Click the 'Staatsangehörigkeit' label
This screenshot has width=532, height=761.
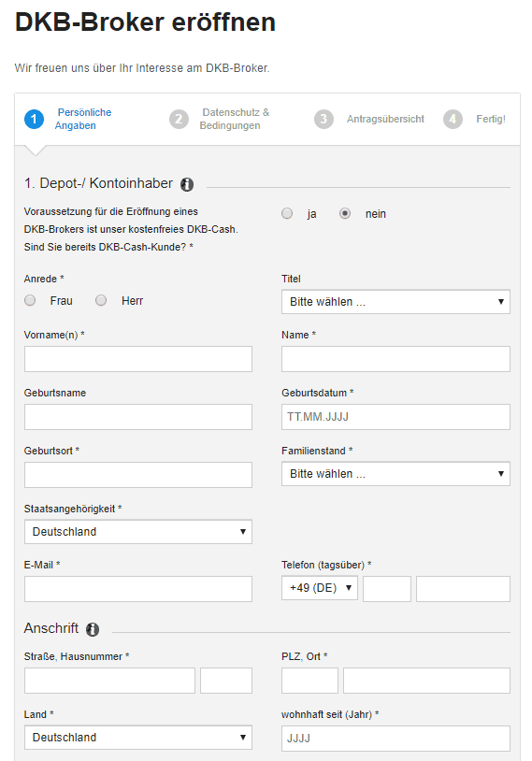click(x=69, y=509)
